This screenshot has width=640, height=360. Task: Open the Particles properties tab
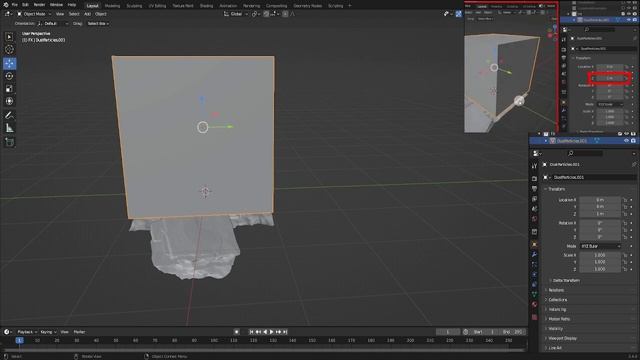pos(534,264)
